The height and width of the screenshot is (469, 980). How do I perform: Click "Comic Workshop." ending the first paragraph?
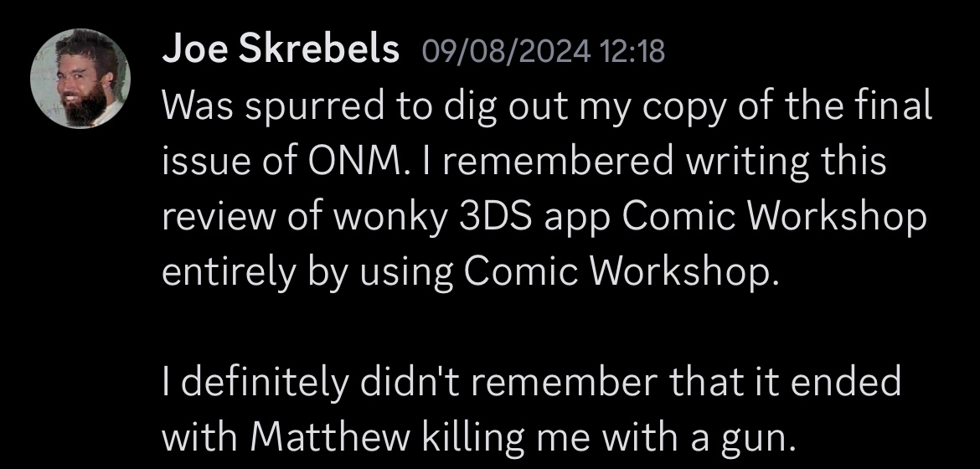pyautogui.click(x=618, y=272)
